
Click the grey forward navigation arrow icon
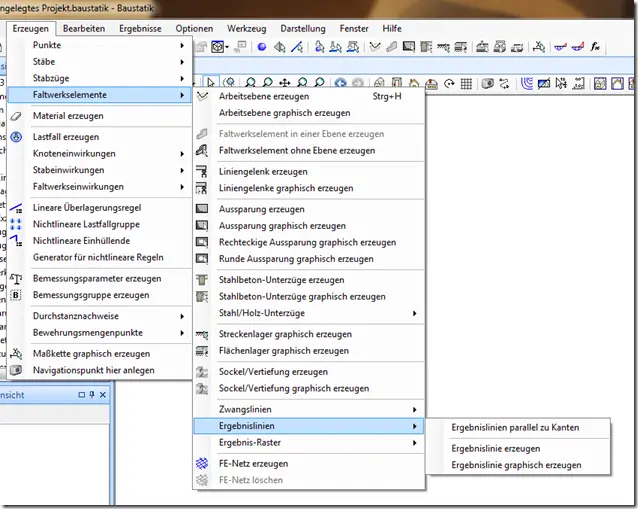click(357, 83)
